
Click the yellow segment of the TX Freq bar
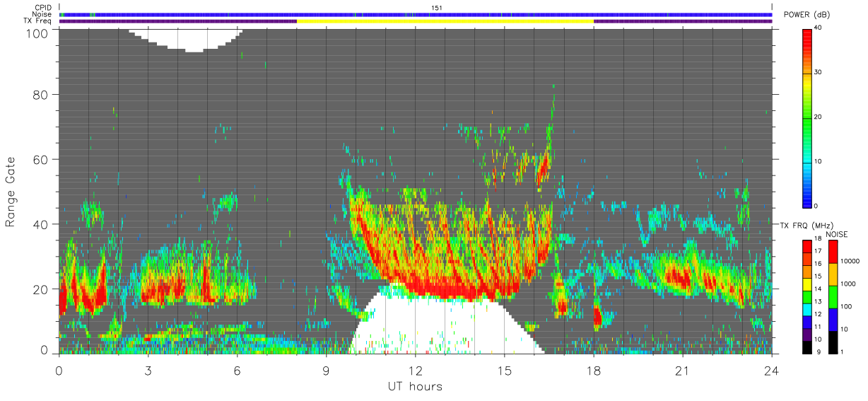(445, 21)
